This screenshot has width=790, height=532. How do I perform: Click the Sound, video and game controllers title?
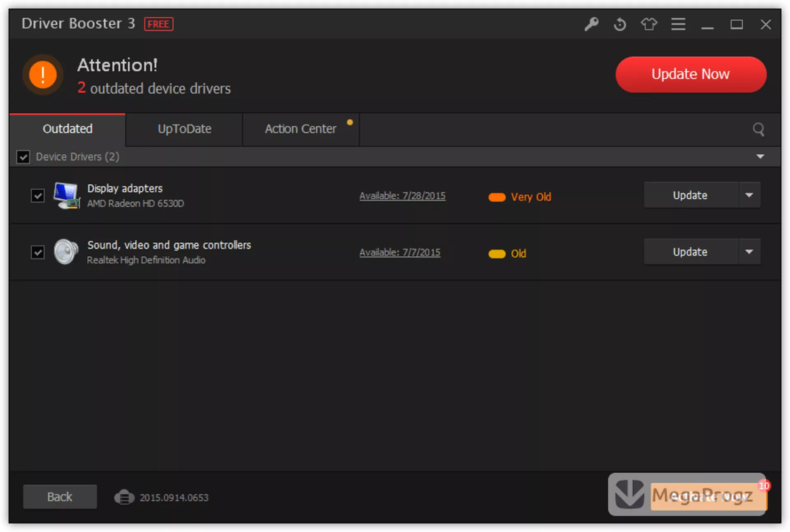pos(169,245)
